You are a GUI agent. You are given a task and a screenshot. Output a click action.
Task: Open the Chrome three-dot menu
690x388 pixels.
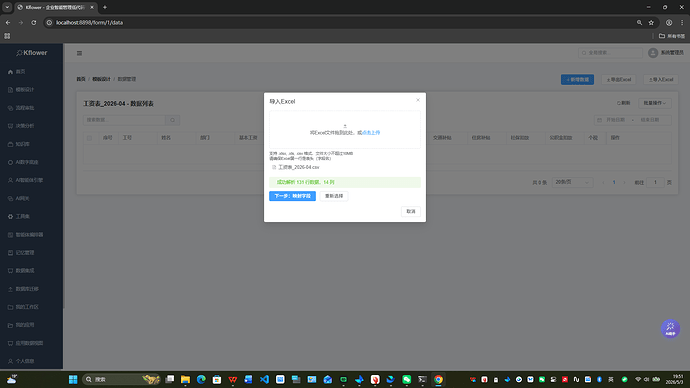tap(682, 22)
